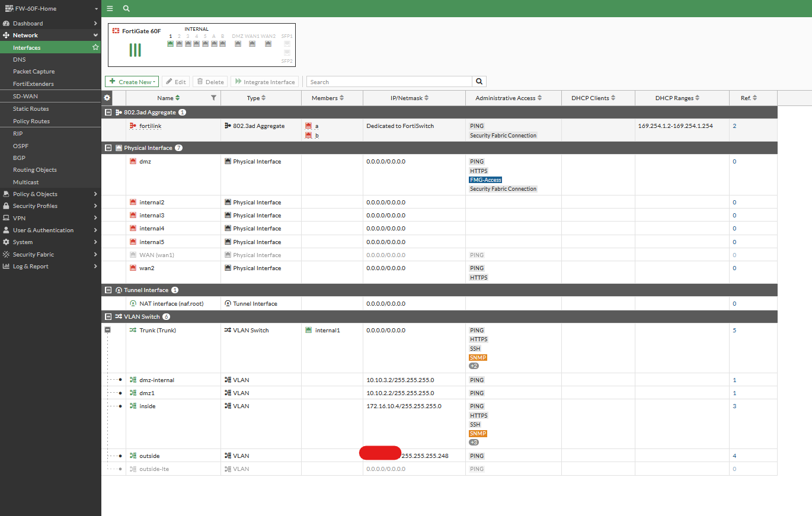
Task: Click the favorite star next to Interfaces
Action: click(95, 47)
